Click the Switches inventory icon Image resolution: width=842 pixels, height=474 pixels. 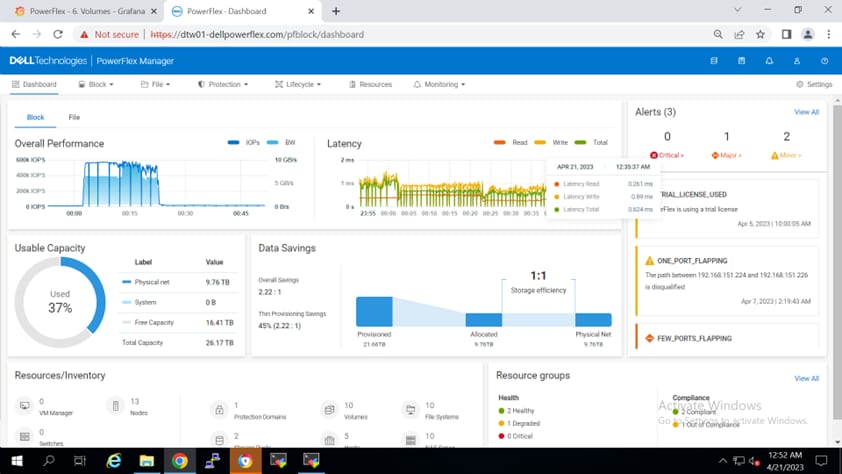(x=25, y=436)
